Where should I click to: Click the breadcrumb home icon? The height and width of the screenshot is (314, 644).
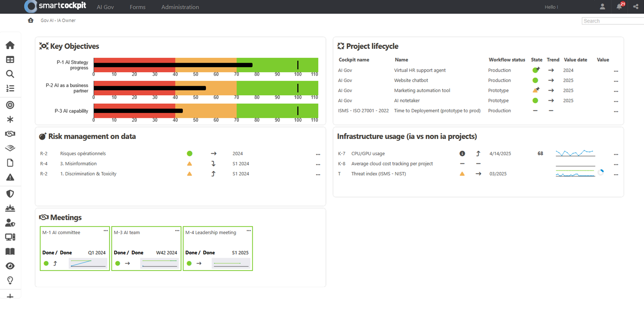[31, 20]
